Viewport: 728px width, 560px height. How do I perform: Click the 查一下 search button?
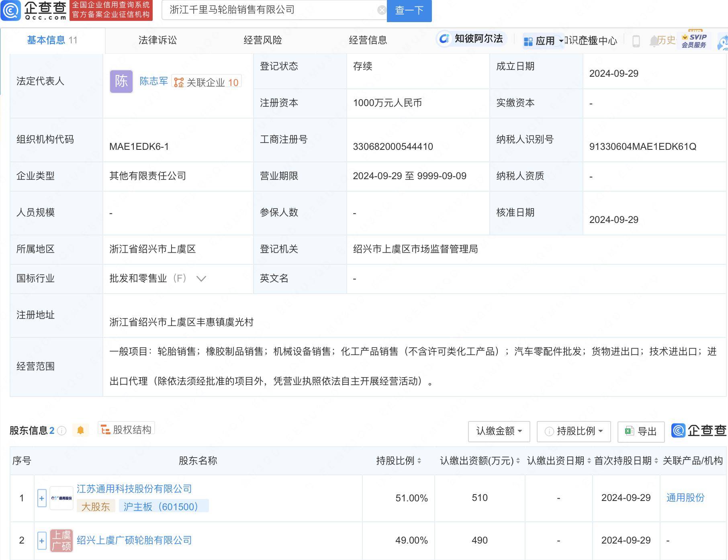(x=409, y=10)
